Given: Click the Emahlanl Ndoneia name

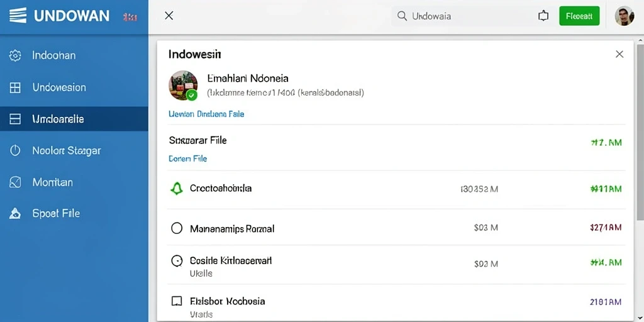Looking at the screenshot, I should click(x=248, y=78).
